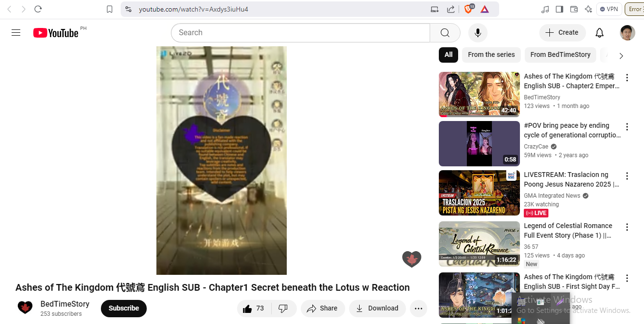644x324 pixels.
Task: Click the video player to pause
Action: coord(222,161)
